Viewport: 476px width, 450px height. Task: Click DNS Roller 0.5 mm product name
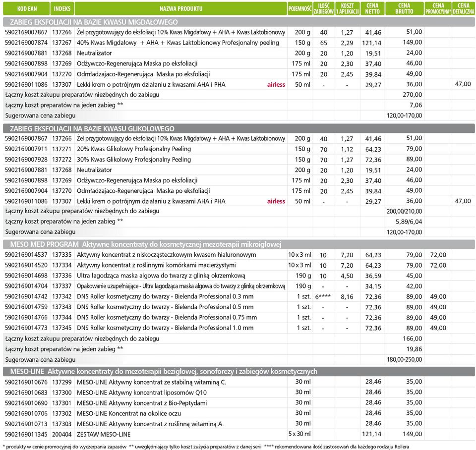165,307
